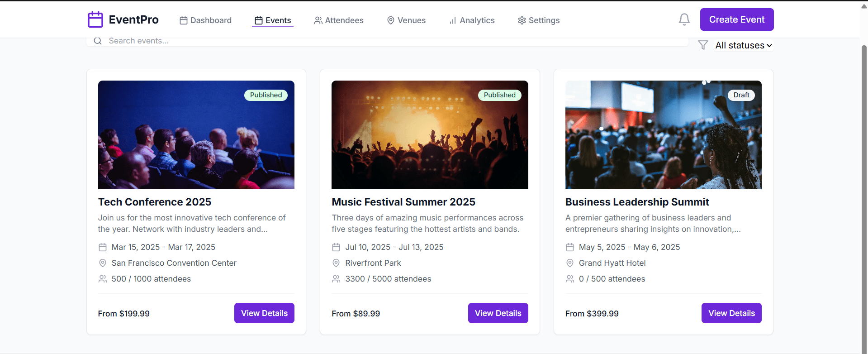Click the Business Leadership Summit thumbnail image

click(x=663, y=135)
